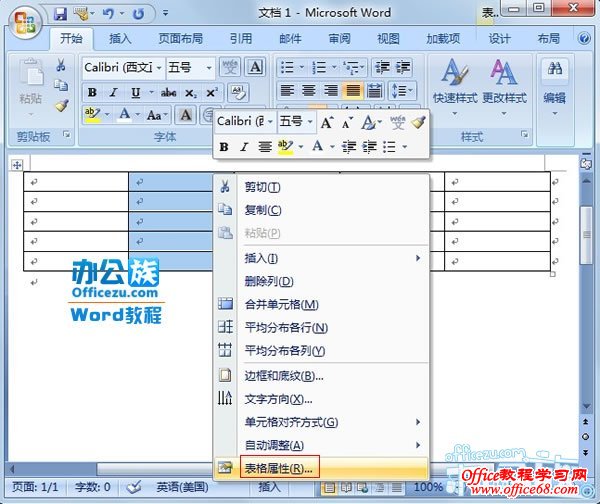
Task: Click the table move handle icon
Action: point(17,165)
